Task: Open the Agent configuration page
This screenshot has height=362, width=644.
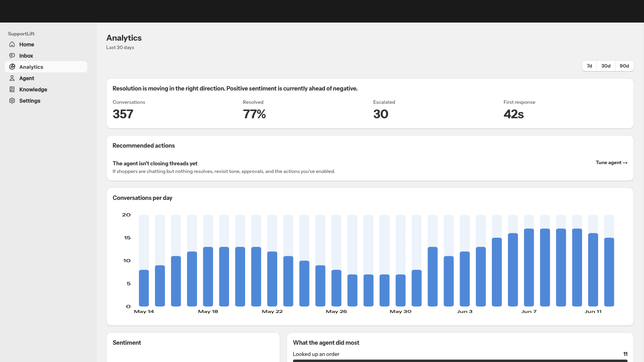Action: coord(46,78)
